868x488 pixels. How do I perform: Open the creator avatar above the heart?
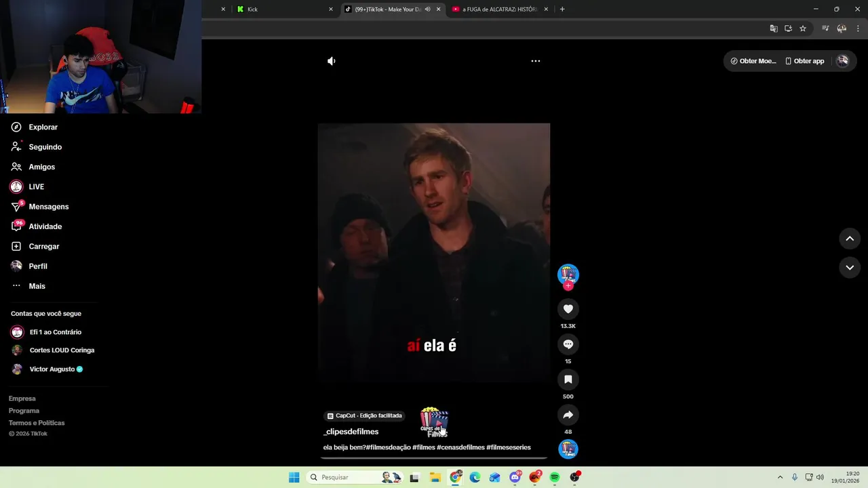[x=568, y=274]
